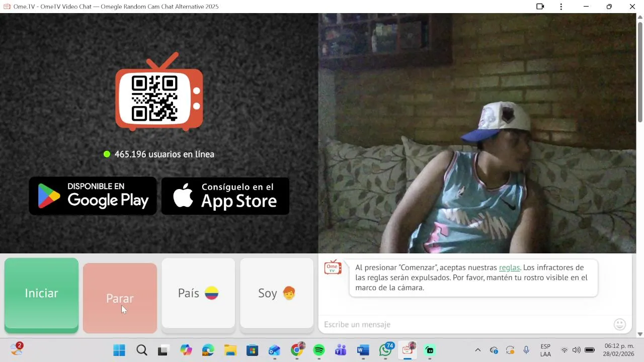Open Spotify from taskbar

319,350
